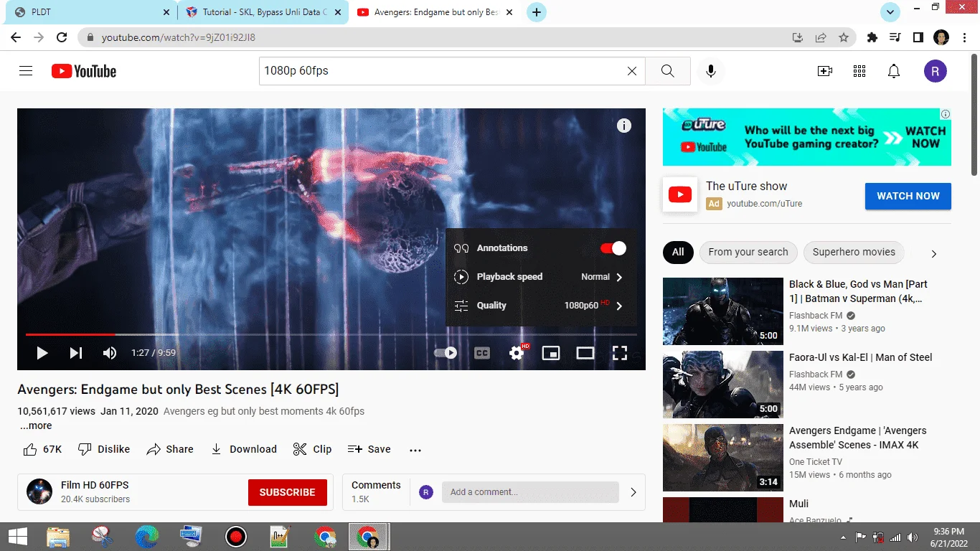Start voice search with the microphone
The image size is (980, 551).
point(711,71)
